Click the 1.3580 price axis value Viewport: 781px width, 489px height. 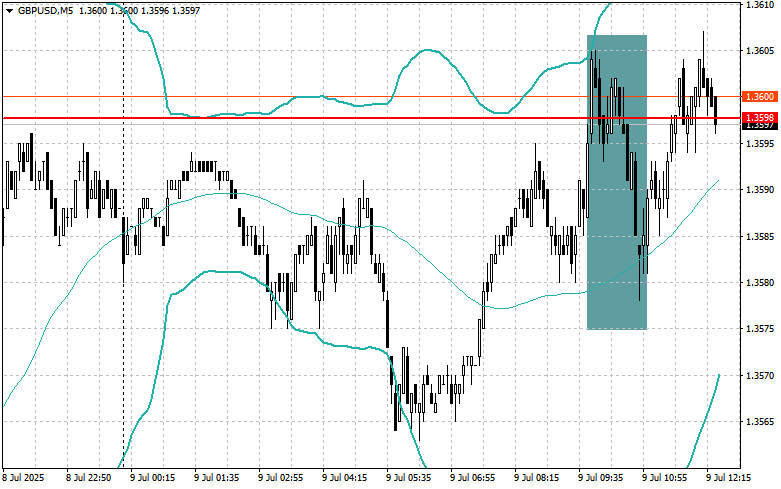760,283
